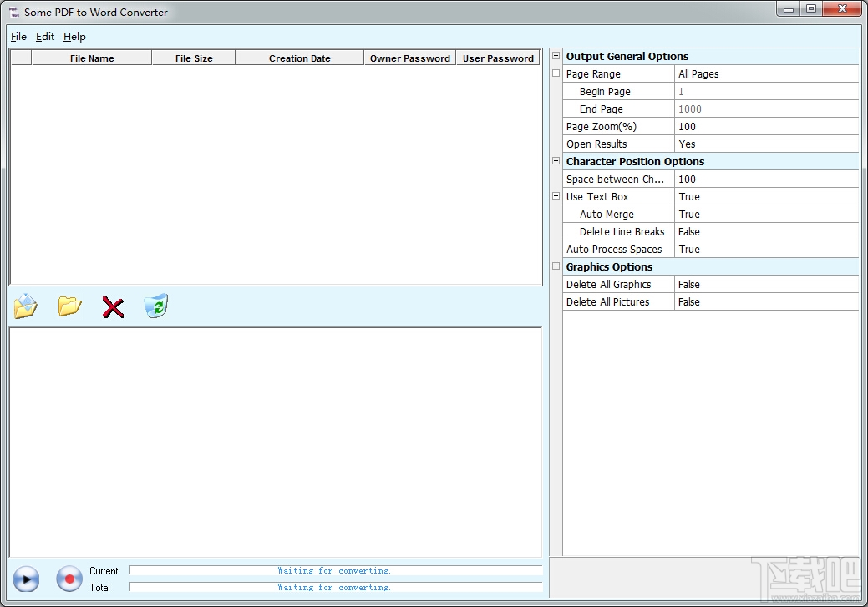The width and height of the screenshot is (868, 607).
Task: Click the File Name column header
Action: (92, 58)
